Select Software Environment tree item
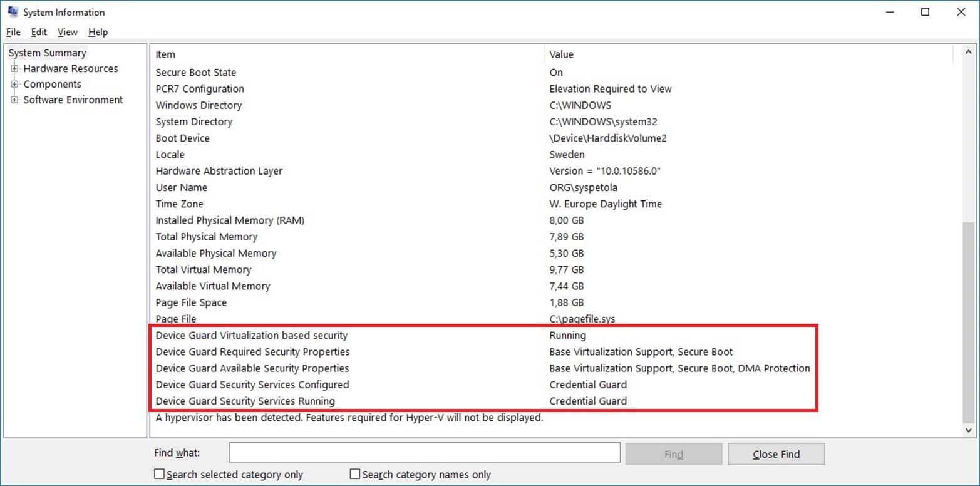980x486 pixels. click(x=73, y=100)
